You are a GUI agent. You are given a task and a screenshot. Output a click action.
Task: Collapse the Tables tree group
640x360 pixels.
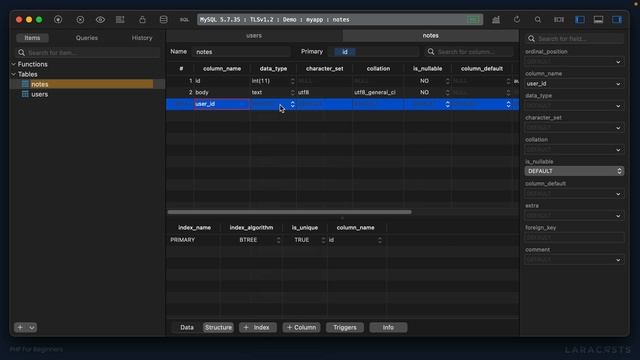[x=13, y=74]
